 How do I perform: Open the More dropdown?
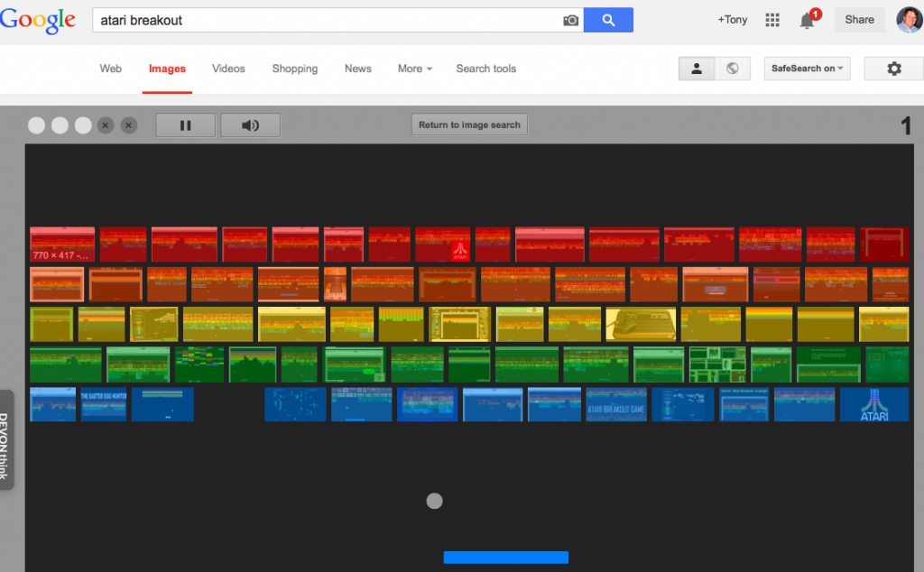tap(413, 69)
